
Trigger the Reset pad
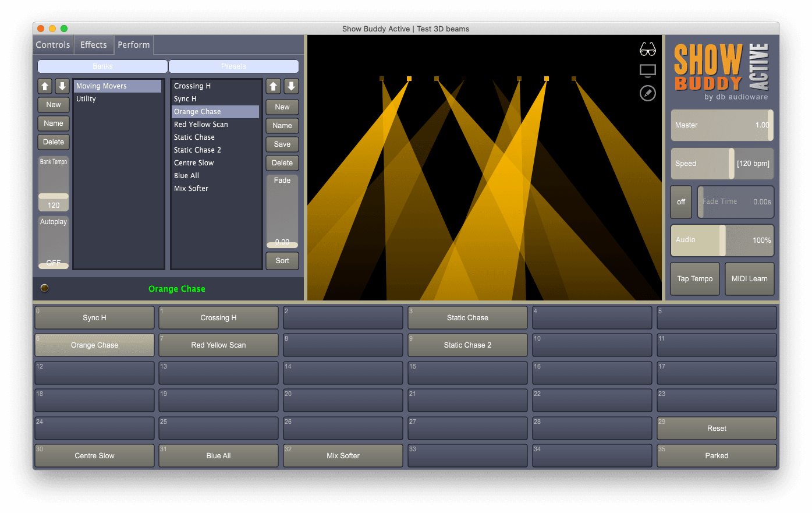click(x=717, y=429)
